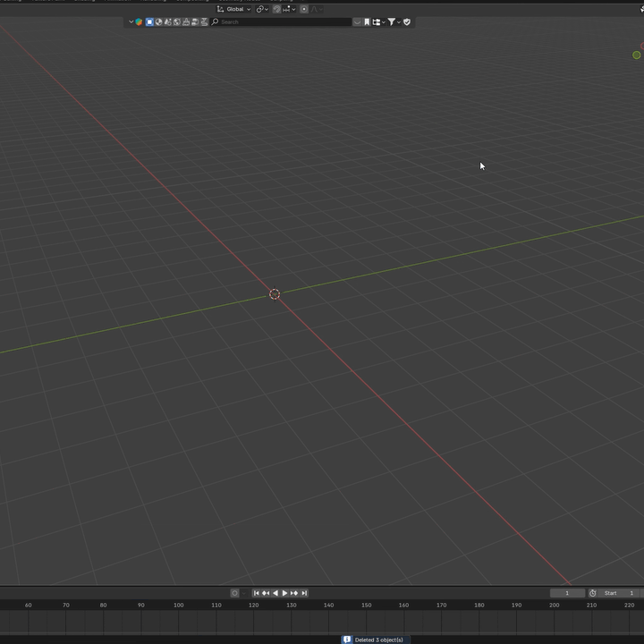Toggle the auto keying record button
Screen dimensions: 644x644
coord(234,593)
